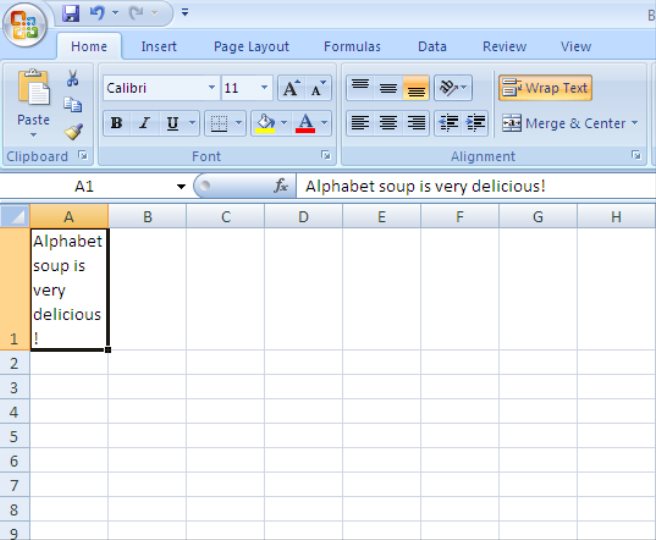Toggle the Wrap Text button
Screen dimensions: 656x540
pos(545,88)
